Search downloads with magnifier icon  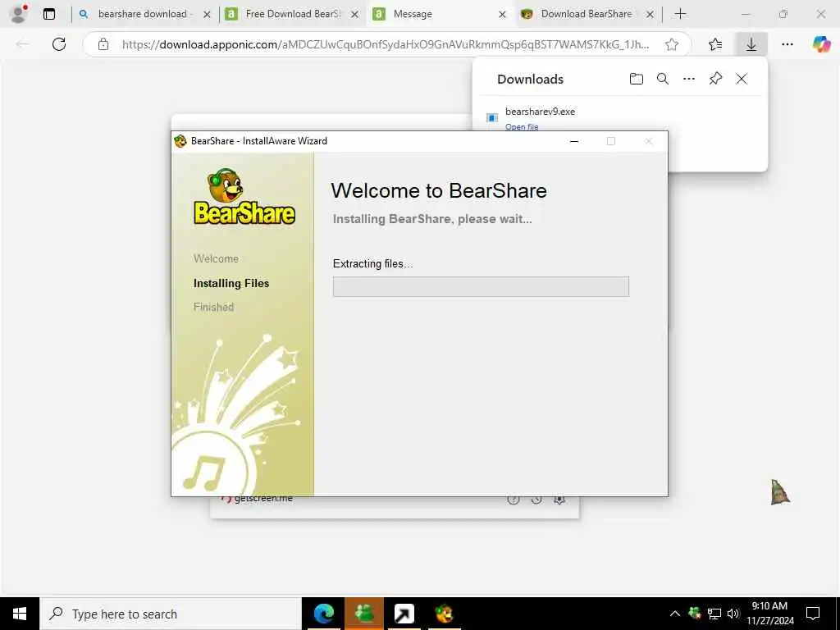663,80
